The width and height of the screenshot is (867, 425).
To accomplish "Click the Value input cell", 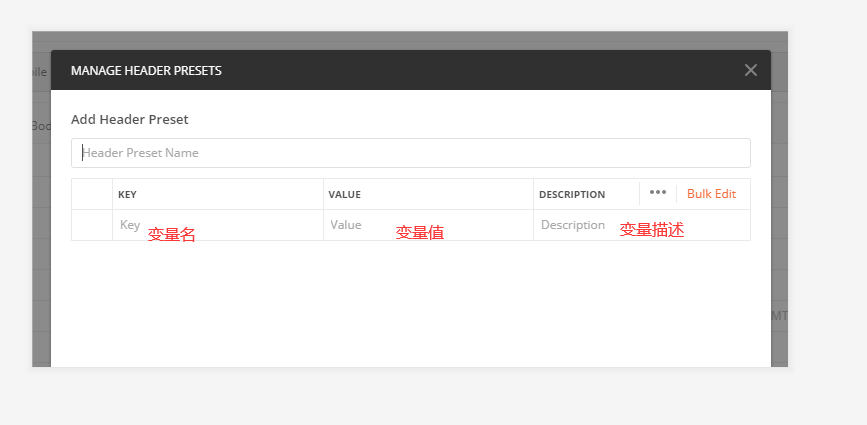I will (x=429, y=225).
